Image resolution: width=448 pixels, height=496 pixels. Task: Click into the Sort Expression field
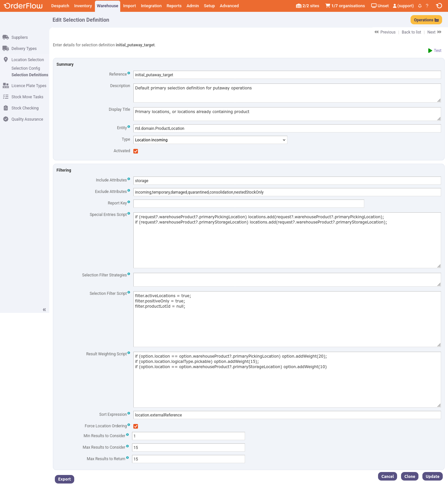point(287,415)
